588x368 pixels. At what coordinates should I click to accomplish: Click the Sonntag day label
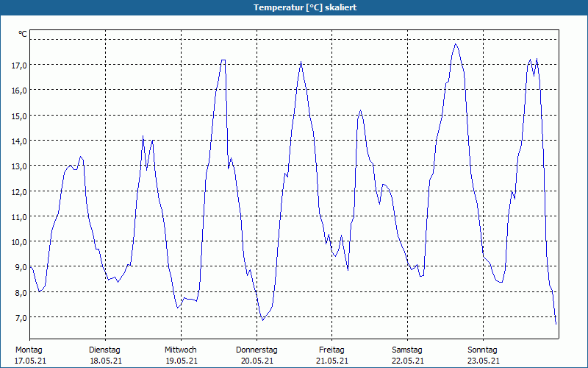pyautogui.click(x=482, y=350)
